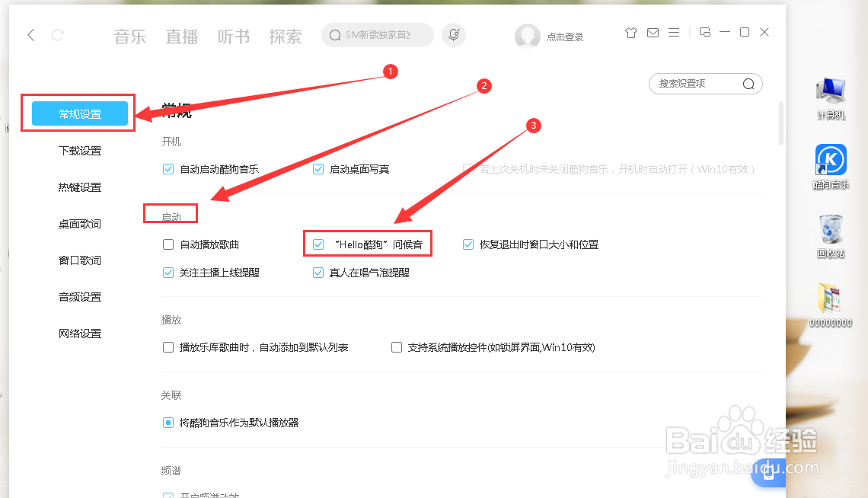This screenshot has height=498, width=868.
Task: Enable 自动播放歌曲 checkbox
Action: click(x=168, y=244)
